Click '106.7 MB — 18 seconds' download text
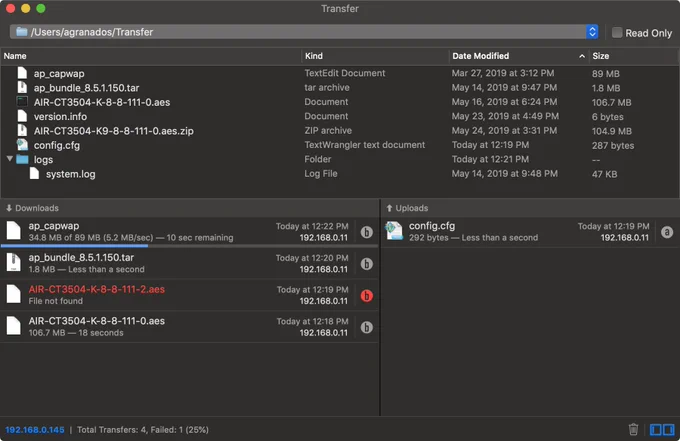 click(76, 333)
